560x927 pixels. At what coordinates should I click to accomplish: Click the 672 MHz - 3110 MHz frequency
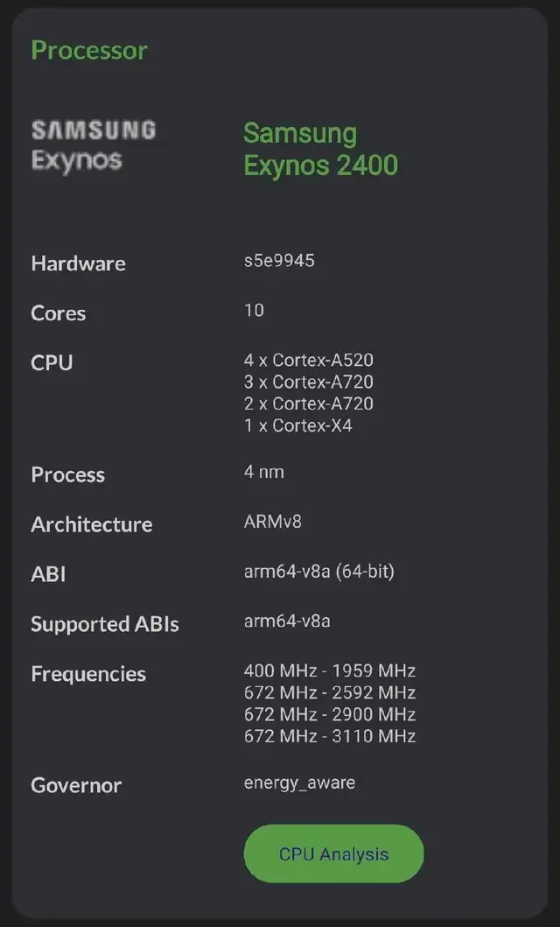coord(330,737)
